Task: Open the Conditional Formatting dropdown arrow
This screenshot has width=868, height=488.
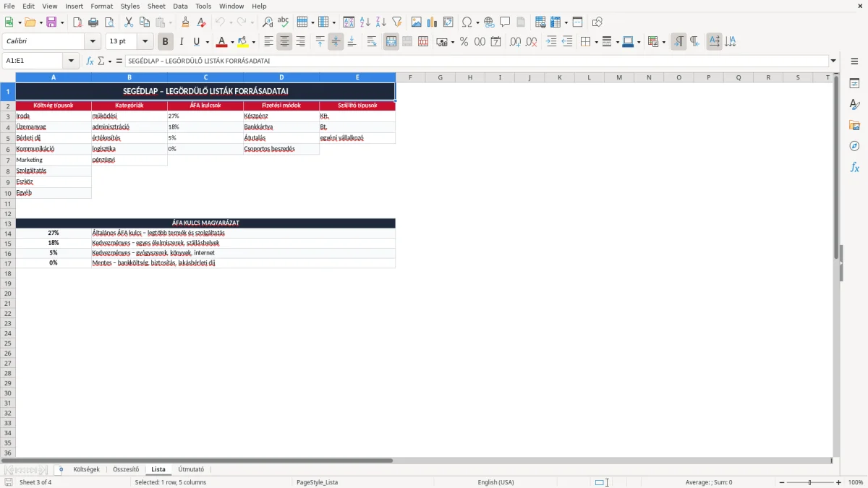Action: 663,42
